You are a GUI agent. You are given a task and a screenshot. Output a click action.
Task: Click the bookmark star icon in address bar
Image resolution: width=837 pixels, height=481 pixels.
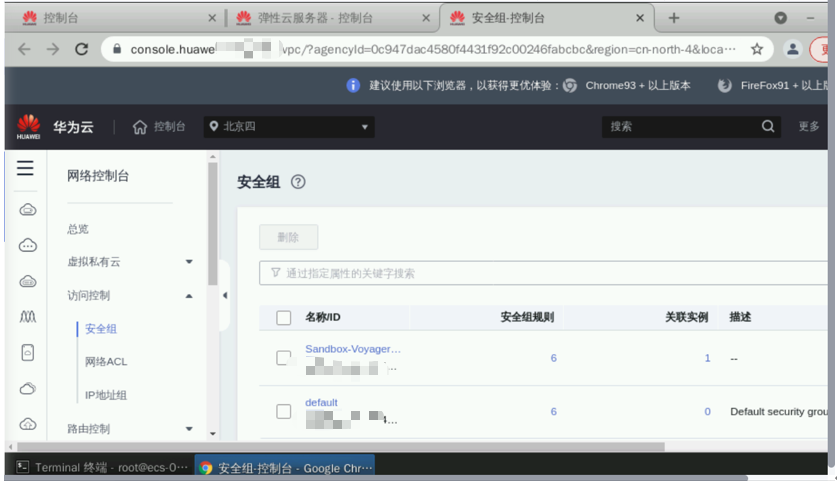(x=757, y=49)
